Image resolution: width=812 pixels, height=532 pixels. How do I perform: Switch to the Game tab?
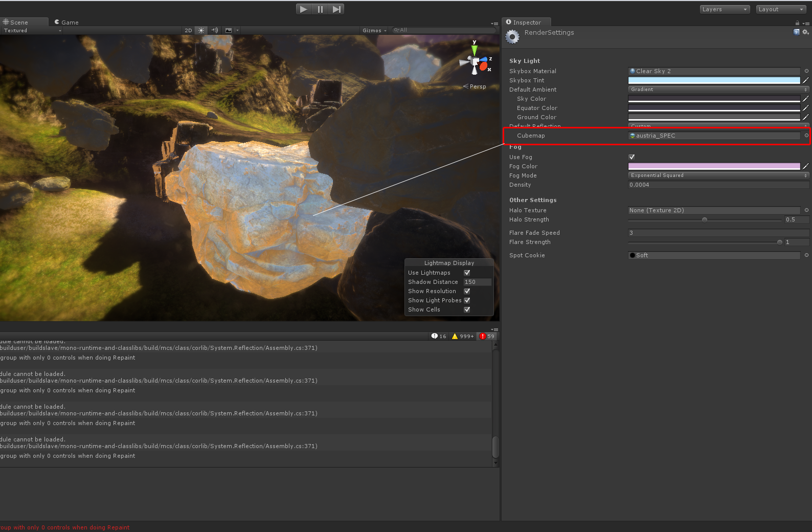coord(66,23)
